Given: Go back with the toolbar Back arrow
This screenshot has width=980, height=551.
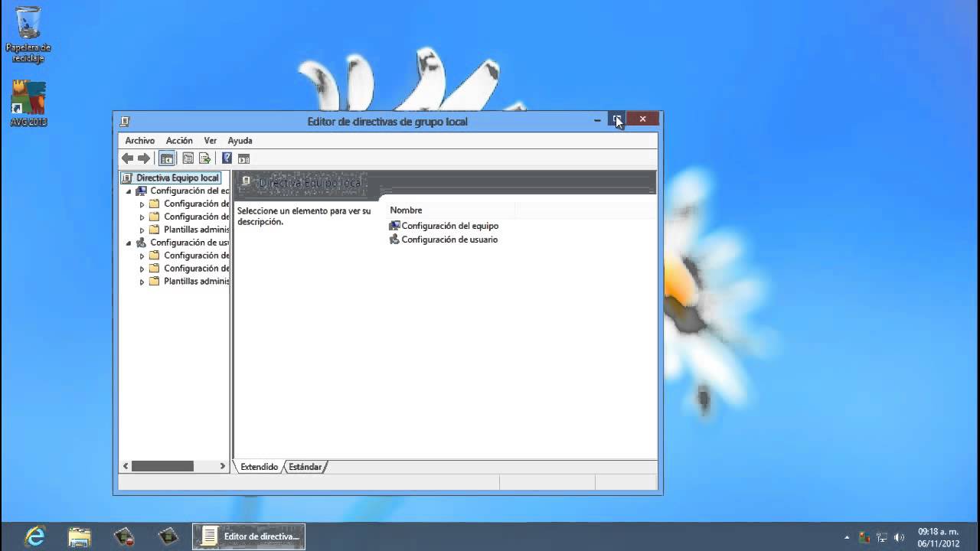Looking at the screenshot, I should 127,158.
